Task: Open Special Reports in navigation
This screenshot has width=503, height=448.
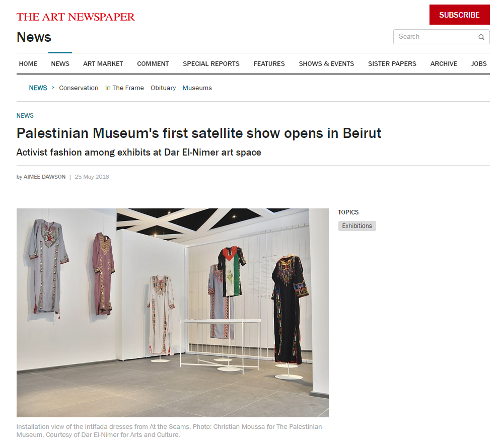Action: tap(211, 64)
